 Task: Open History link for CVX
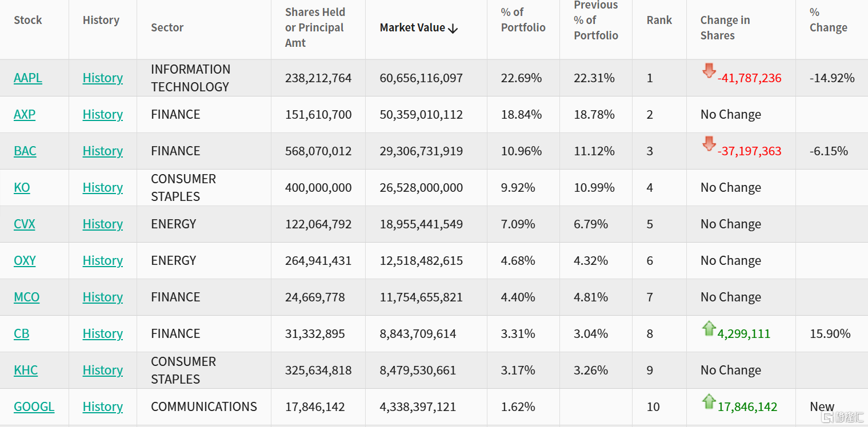[102, 224]
